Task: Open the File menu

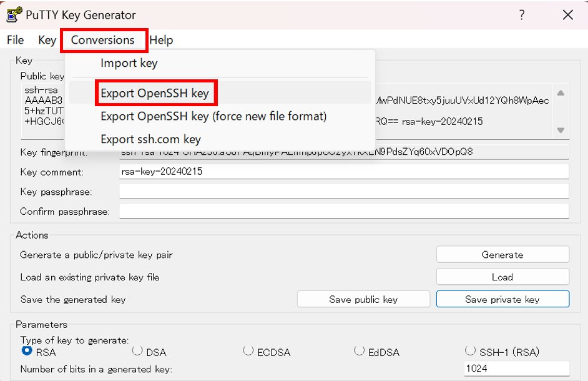Action: 14,39
